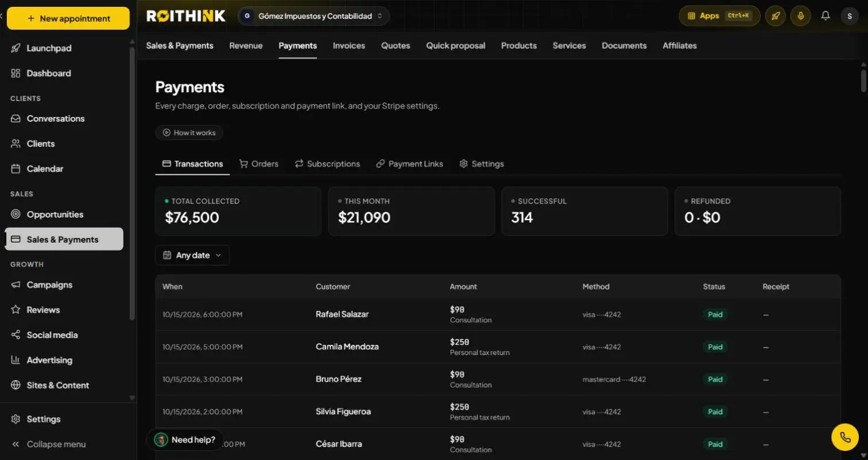Open the payments Settings tab
Screen dimensions: 868x460
click(x=482, y=164)
